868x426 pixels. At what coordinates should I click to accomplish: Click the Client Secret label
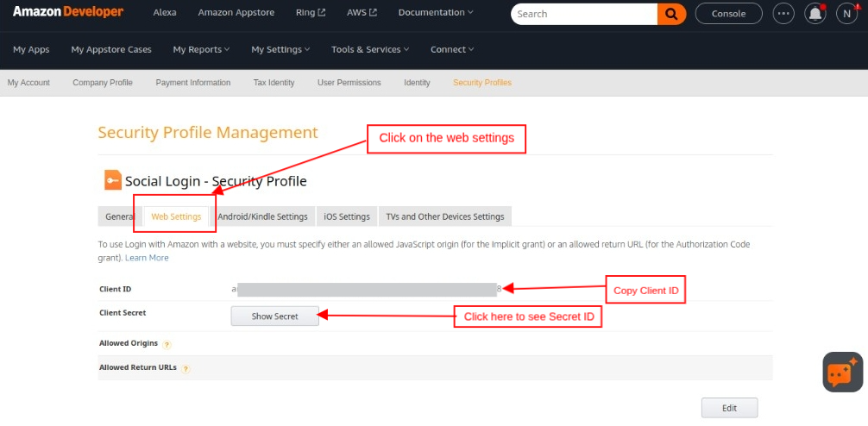pos(123,312)
